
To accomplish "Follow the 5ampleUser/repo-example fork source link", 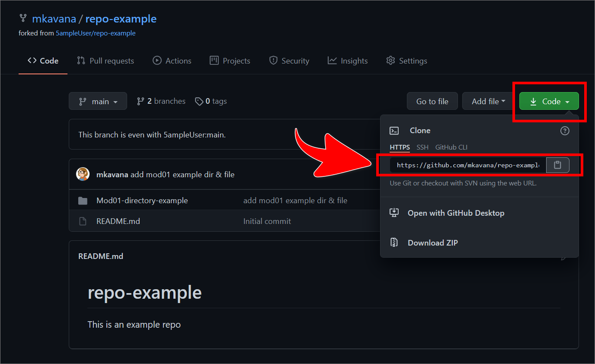I will coord(96,33).
